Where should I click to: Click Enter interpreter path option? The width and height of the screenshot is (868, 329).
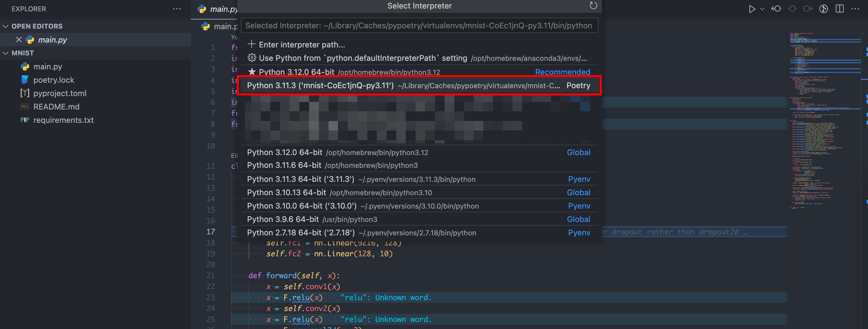pos(301,44)
